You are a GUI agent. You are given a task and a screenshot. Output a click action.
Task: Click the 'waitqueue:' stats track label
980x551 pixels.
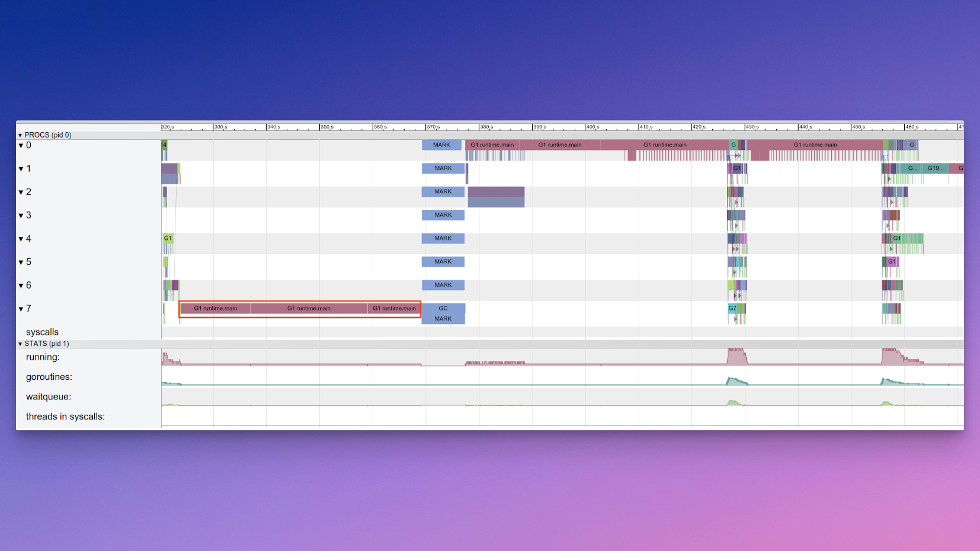point(49,397)
